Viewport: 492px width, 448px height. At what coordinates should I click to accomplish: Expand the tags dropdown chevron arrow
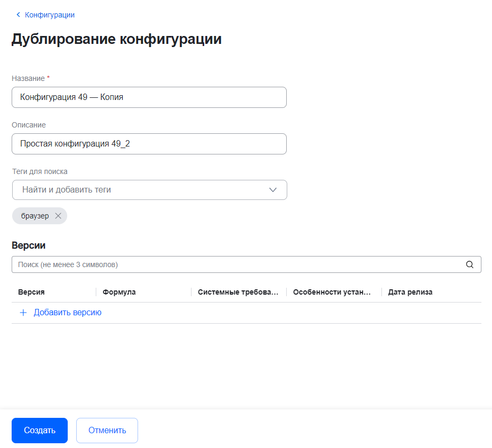(x=273, y=190)
